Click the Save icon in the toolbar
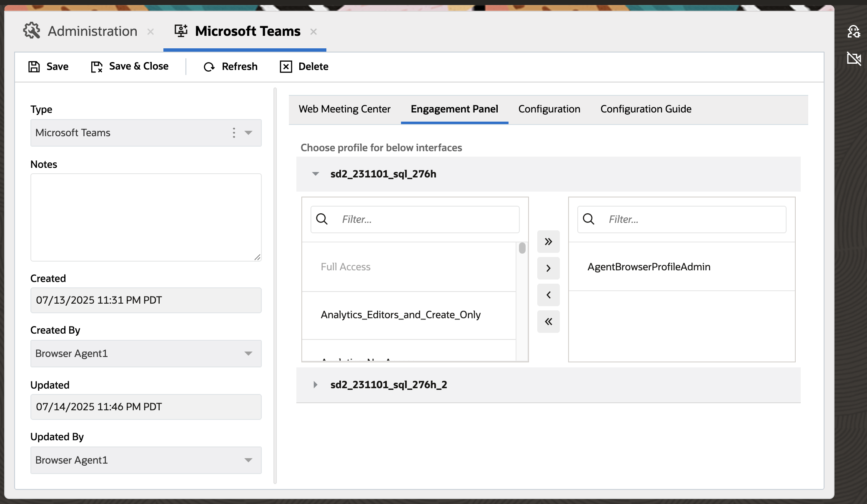Image resolution: width=867 pixels, height=504 pixels. [34, 66]
